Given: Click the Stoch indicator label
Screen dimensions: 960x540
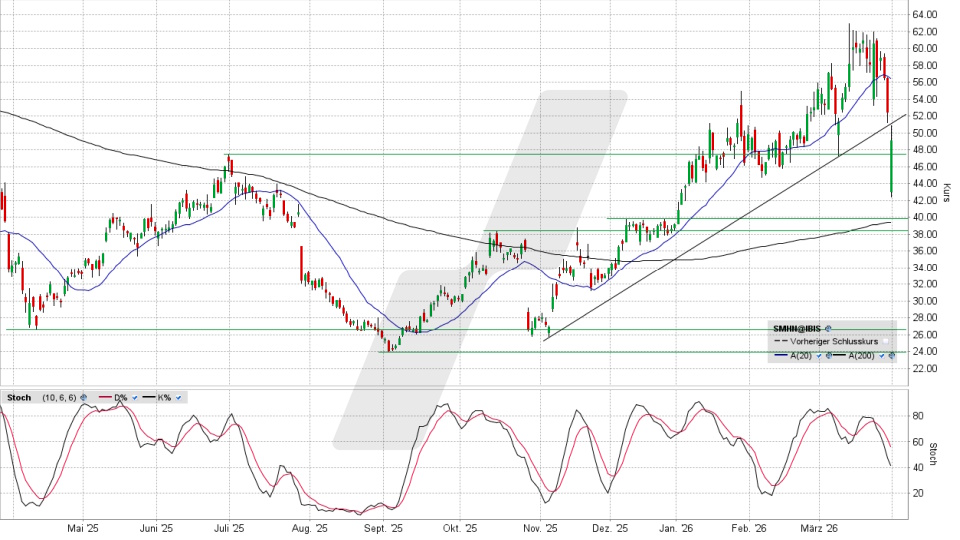Looking at the screenshot, I should point(18,398).
